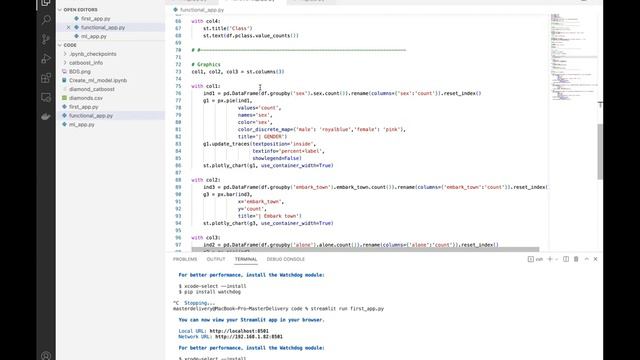Open the Extensions view
The height and width of the screenshot is (360, 640).
click(46, 78)
